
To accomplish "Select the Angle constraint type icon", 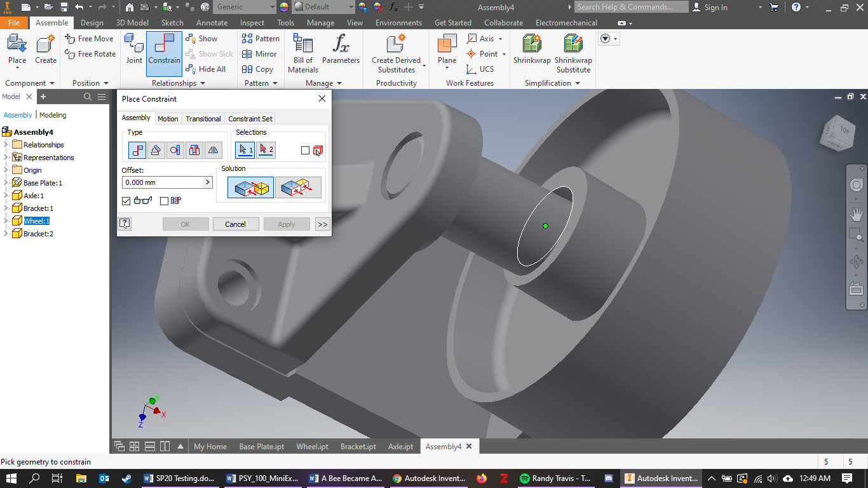I will click(x=156, y=150).
